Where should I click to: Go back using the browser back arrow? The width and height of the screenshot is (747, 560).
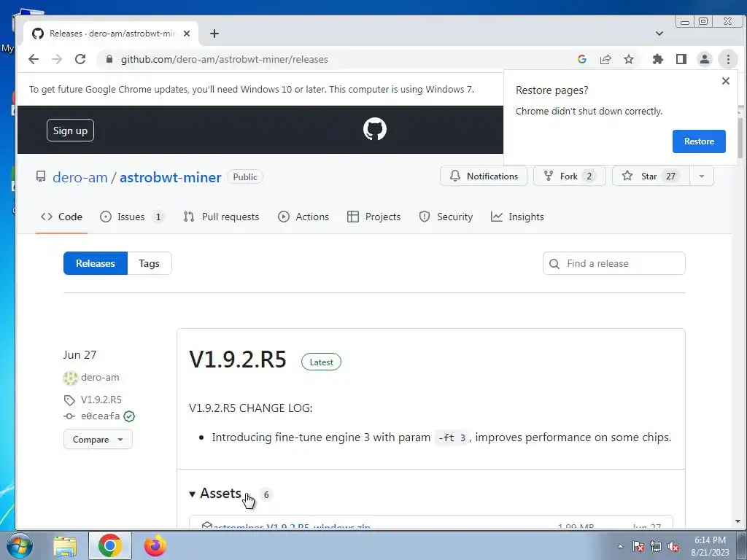[x=34, y=59]
